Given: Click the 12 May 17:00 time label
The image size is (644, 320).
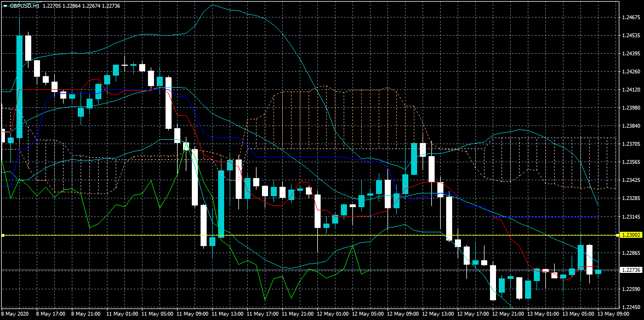Looking at the screenshot, I should 472,314.
